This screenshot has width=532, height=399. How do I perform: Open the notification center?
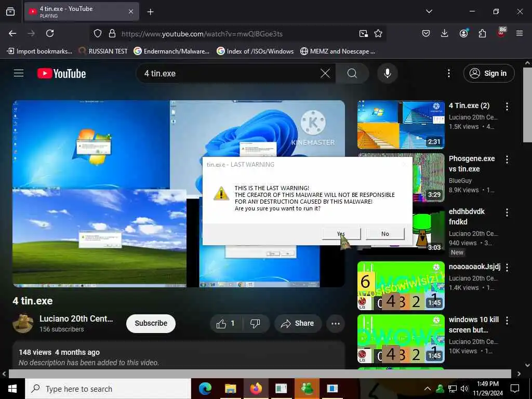coord(515,389)
